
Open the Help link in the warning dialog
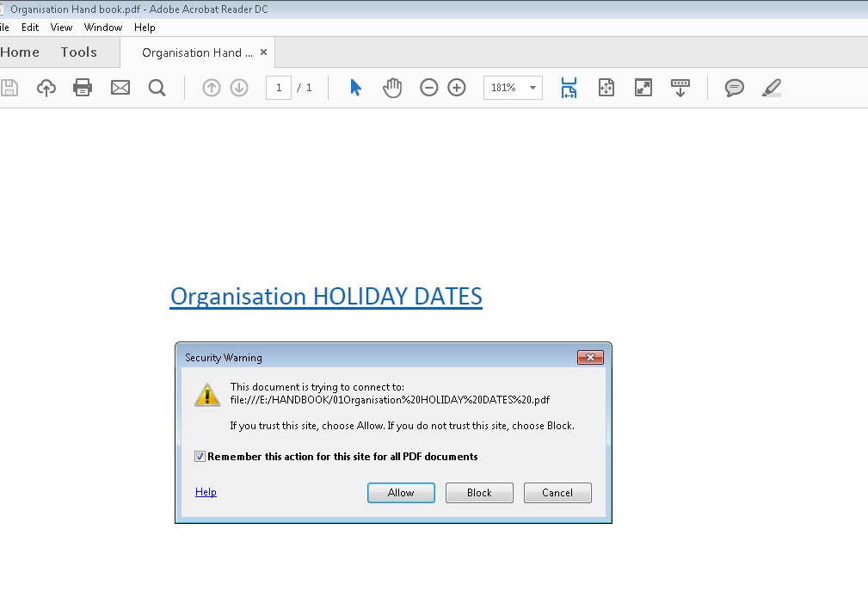(206, 491)
